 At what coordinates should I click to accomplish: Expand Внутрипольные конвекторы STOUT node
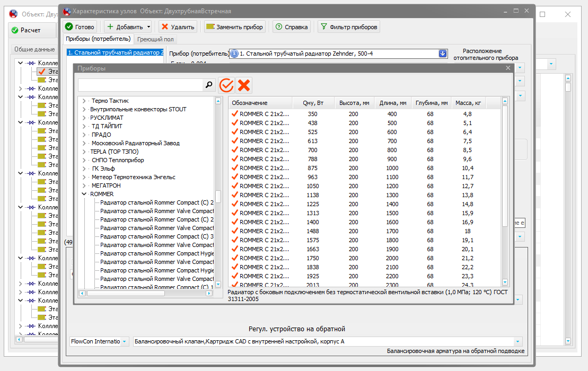pyautogui.click(x=84, y=109)
